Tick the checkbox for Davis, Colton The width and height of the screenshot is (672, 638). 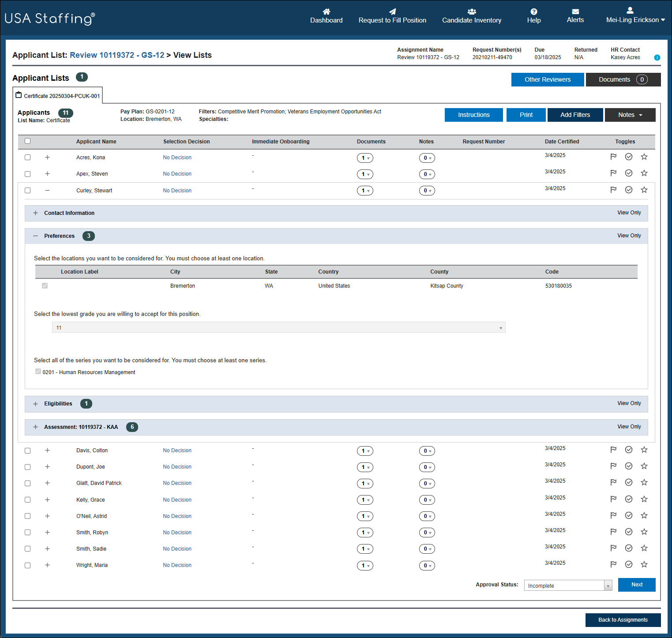pyautogui.click(x=28, y=450)
